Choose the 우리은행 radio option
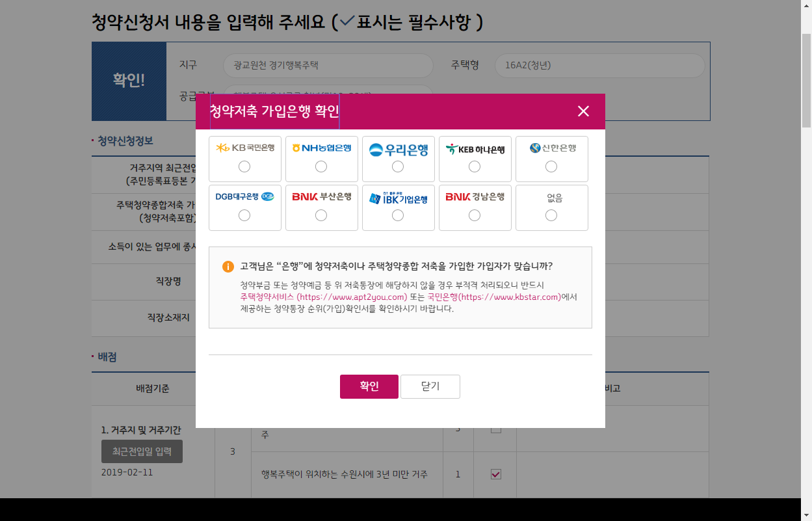This screenshot has height=521, width=812. [x=398, y=167]
